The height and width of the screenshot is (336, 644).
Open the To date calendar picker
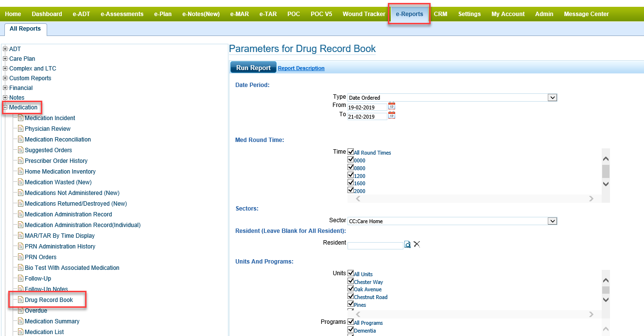click(392, 115)
